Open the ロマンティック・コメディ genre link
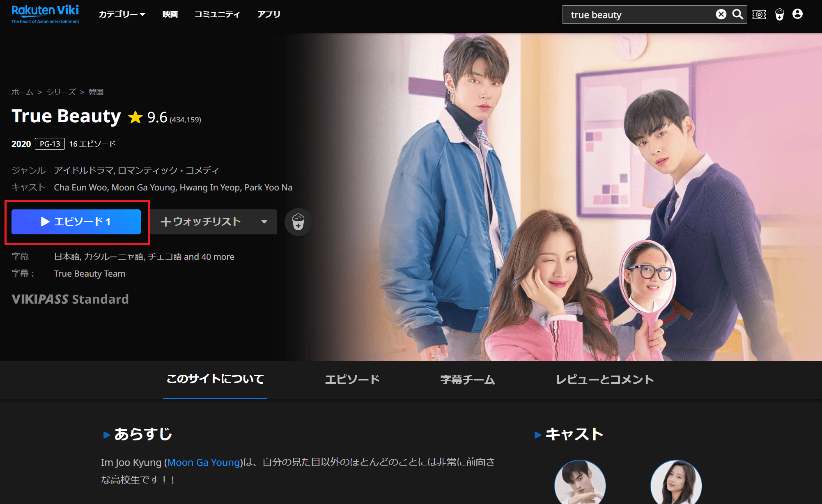The height and width of the screenshot is (504, 822). 168,170
